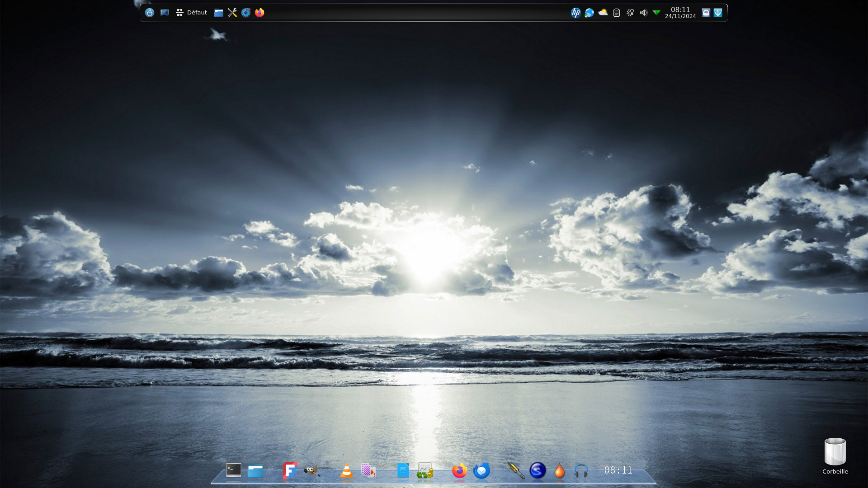Launch SeaMonkey from the dock
This screenshot has width=868, height=488.
click(x=538, y=470)
